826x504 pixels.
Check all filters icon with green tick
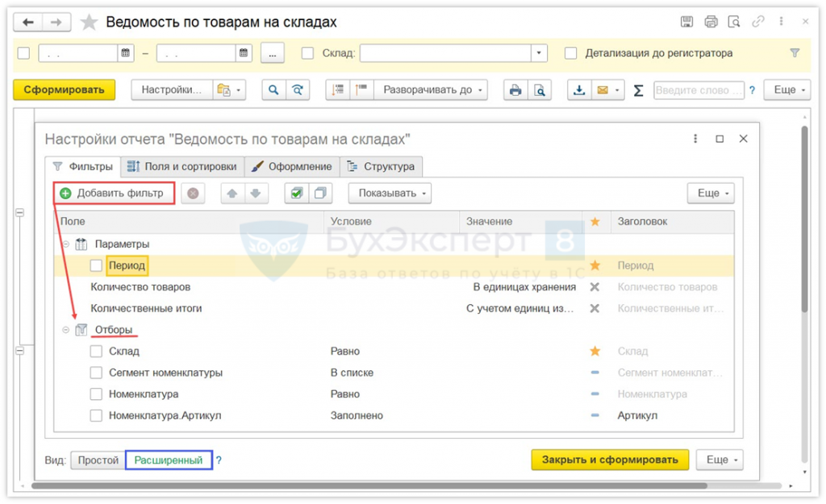click(297, 194)
